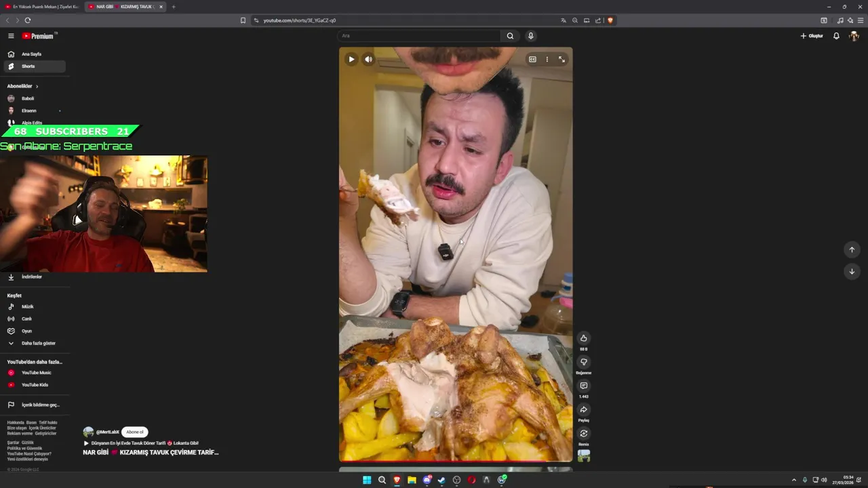Enter fullscreen on the Shorts player
The image size is (868, 488).
coord(561,59)
